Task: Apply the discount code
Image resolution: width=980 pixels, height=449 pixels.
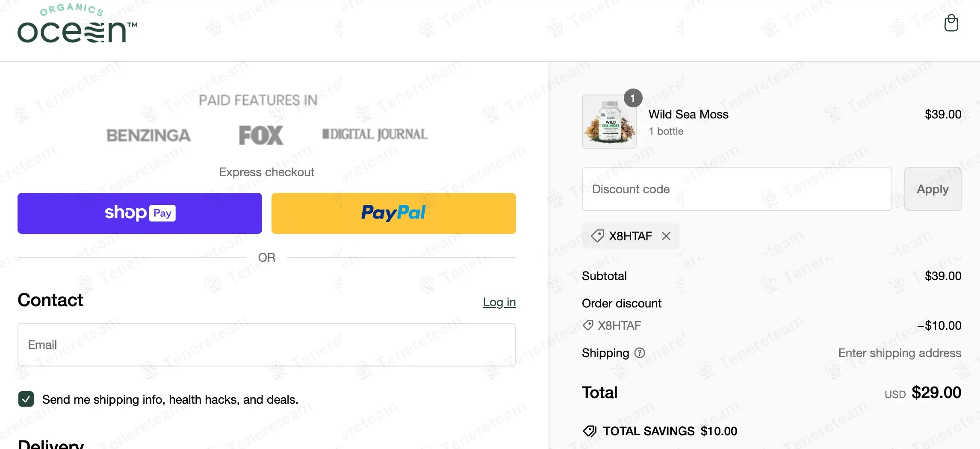Action: tap(933, 189)
